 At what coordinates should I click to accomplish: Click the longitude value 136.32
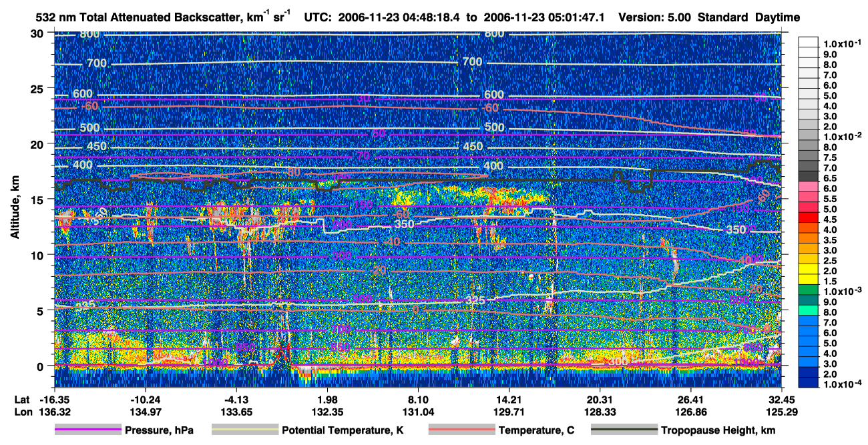[54, 412]
